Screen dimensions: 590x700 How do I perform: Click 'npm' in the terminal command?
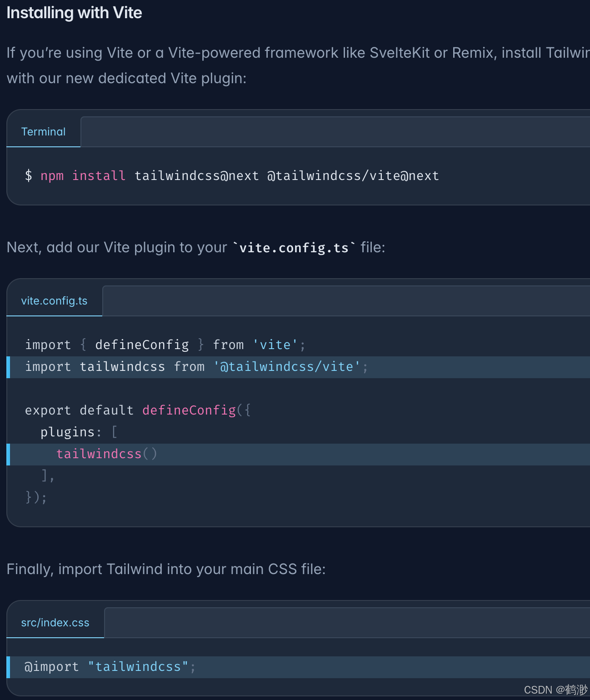(x=52, y=175)
